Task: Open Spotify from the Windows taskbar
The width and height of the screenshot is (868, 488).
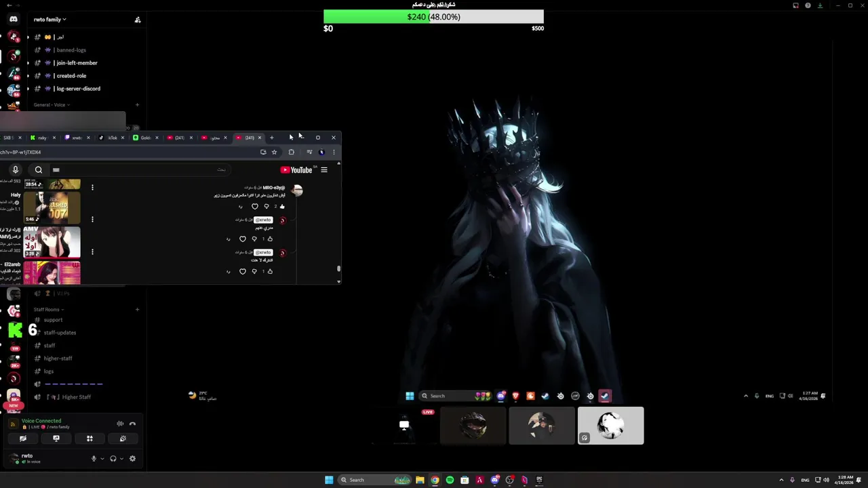Action: (450, 480)
